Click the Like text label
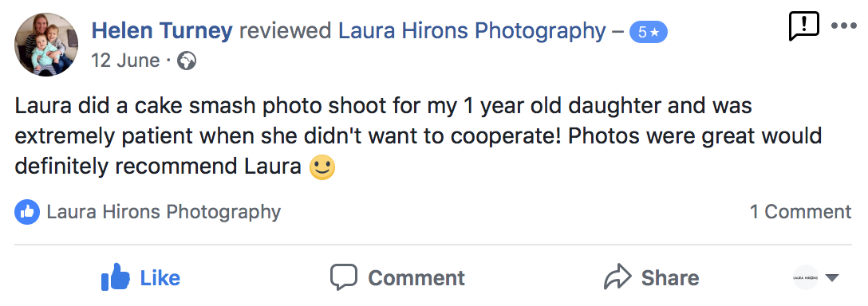 coord(160,278)
